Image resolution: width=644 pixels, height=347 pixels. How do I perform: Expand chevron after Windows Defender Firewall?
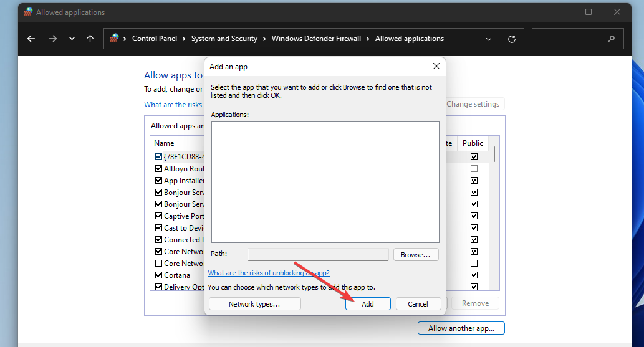pos(368,39)
